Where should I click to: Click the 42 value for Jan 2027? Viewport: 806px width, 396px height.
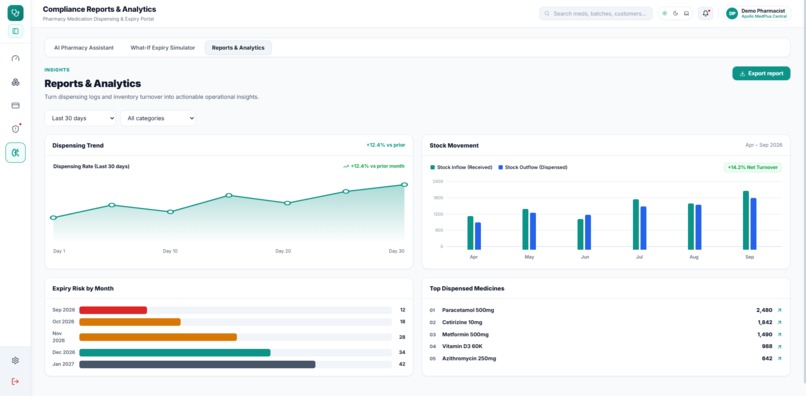[x=402, y=364]
